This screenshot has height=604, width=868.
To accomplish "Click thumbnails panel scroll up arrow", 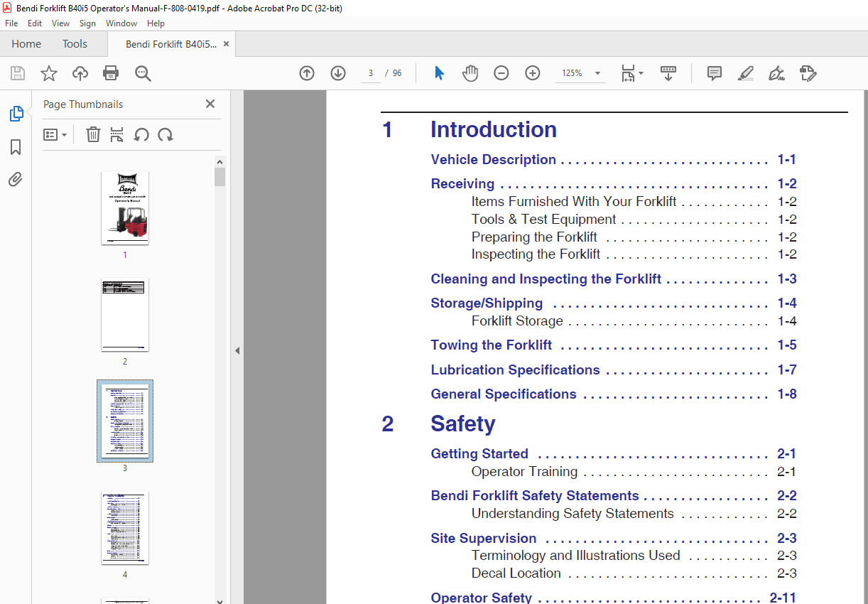I will pos(220,162).
